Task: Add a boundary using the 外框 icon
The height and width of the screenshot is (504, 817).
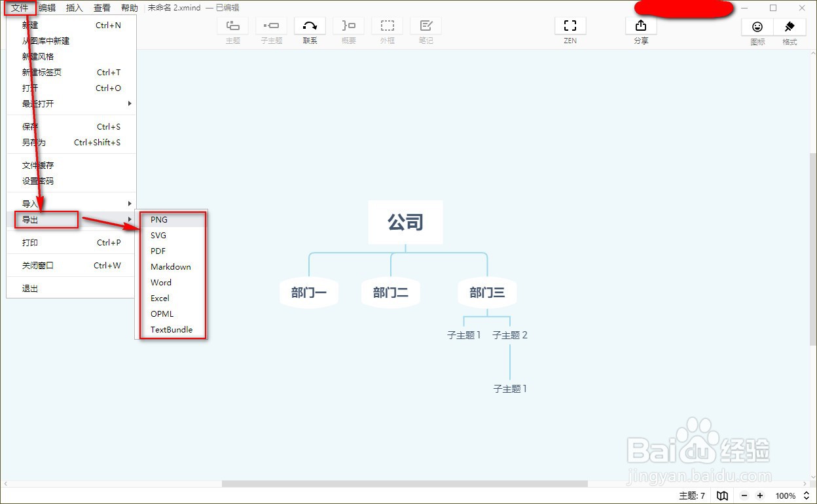Action: coord(387,29)
